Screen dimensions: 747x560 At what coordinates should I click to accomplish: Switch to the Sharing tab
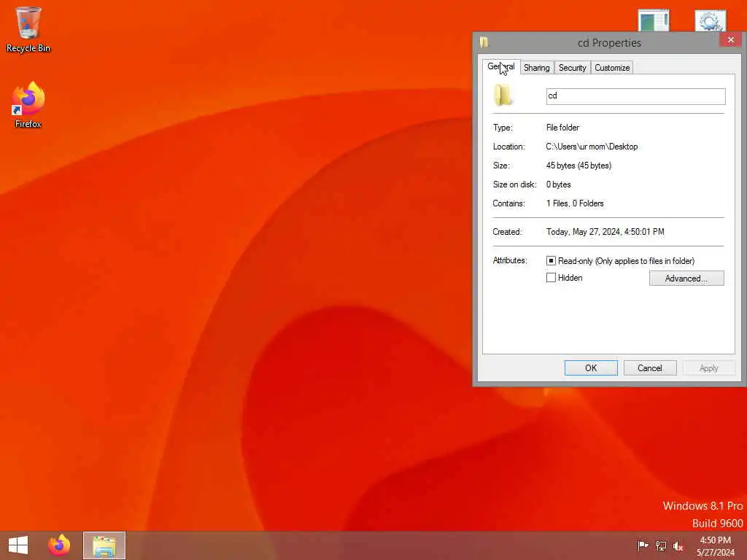pyautogui.click(x=536, y=68)
